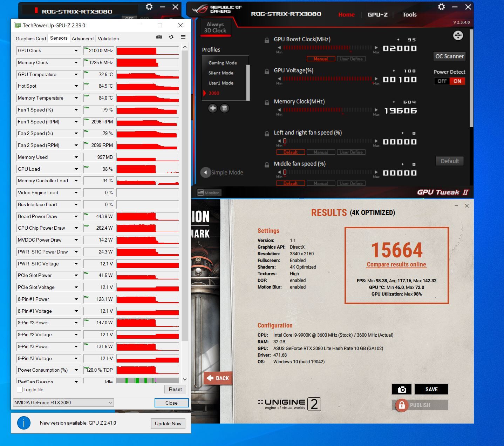Increase GPU Boost Clock with right arrow
Viewport: 504px width, 446px height.
(x=376, y=48)
